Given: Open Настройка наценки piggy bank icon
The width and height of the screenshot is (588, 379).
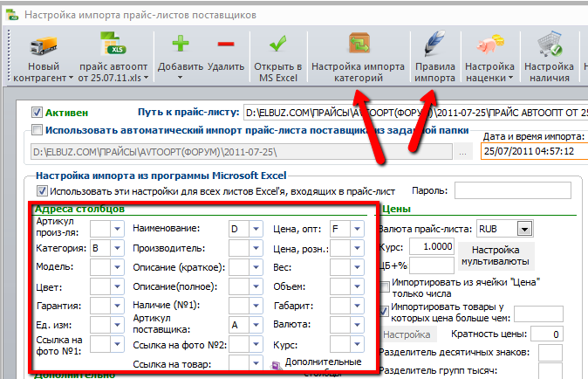Looking at the screenshot, I should [490, 44].
